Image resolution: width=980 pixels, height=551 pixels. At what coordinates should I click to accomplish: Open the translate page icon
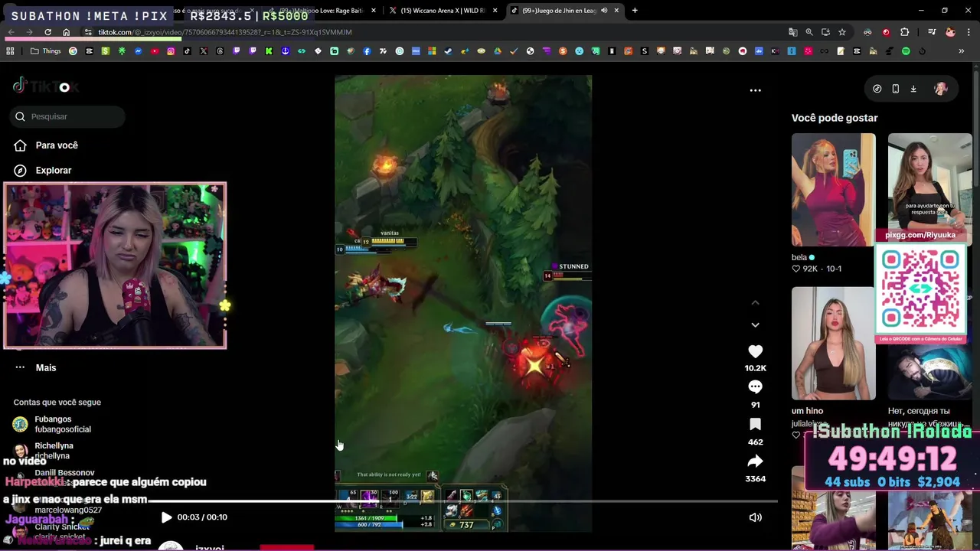(793, 32)
